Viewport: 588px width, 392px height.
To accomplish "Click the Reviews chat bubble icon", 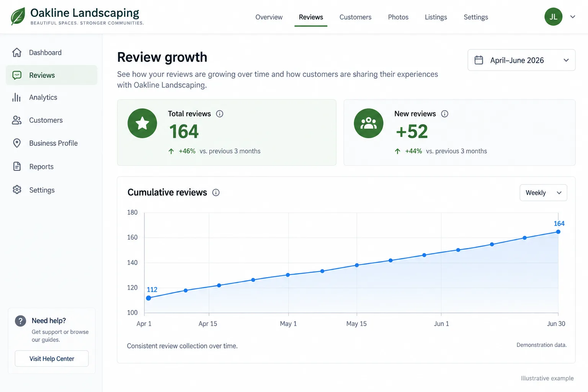I will [17, 75].
